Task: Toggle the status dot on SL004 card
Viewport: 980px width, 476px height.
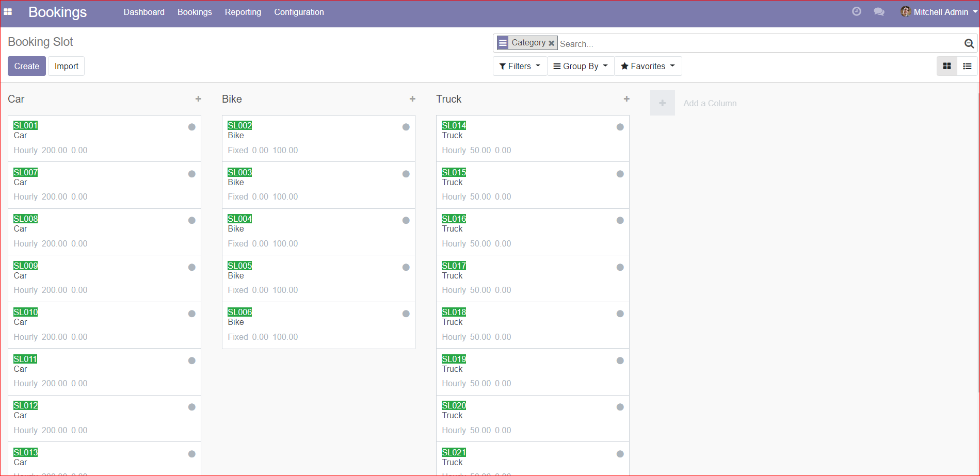Action: pos(406,220)
